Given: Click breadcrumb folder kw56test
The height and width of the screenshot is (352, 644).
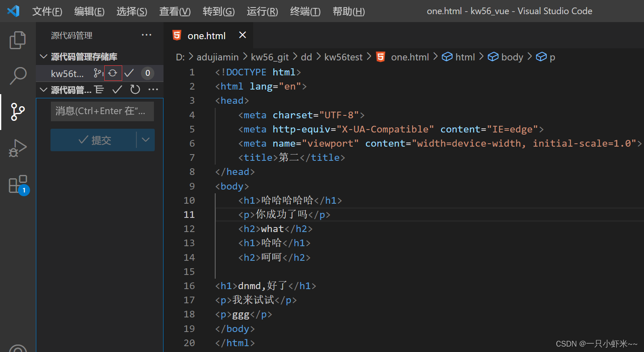Looking at the screenshot, I should click(344, 57).
